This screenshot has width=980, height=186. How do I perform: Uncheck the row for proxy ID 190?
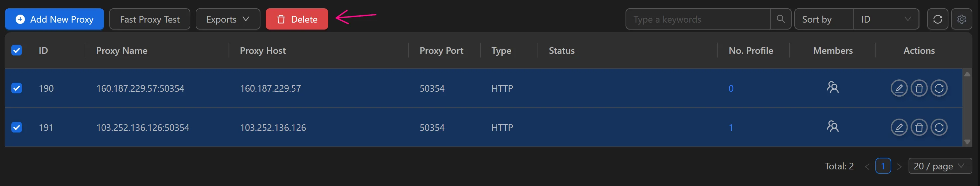click(x=17, y=88)
